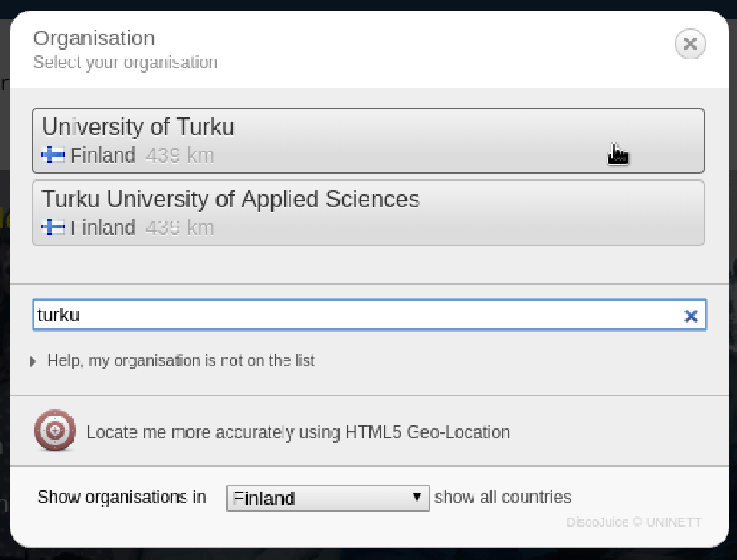Click the geo-location target icon
The image size is (737, 560).
click(x=55, y=430)
